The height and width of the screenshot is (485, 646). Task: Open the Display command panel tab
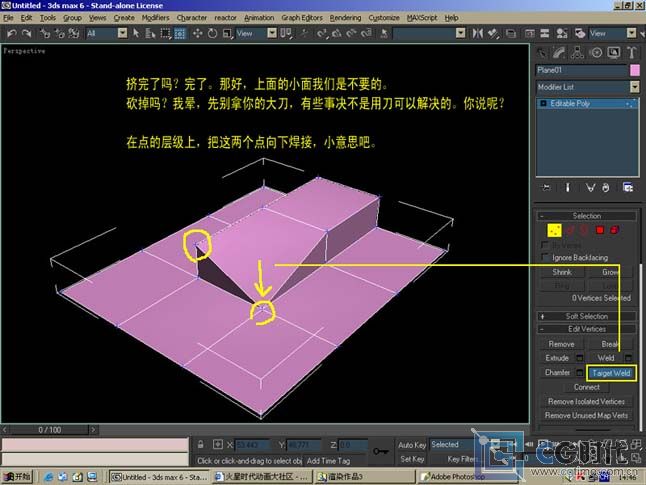613,53
